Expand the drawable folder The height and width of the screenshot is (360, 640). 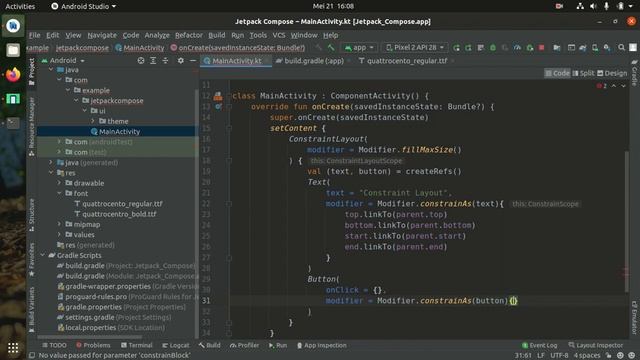pos(59,183)
